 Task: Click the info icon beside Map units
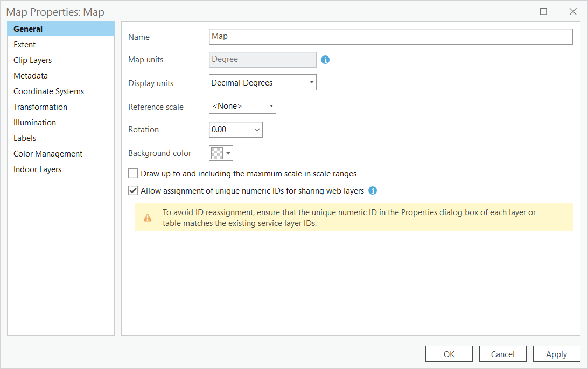tap(325, 60)
